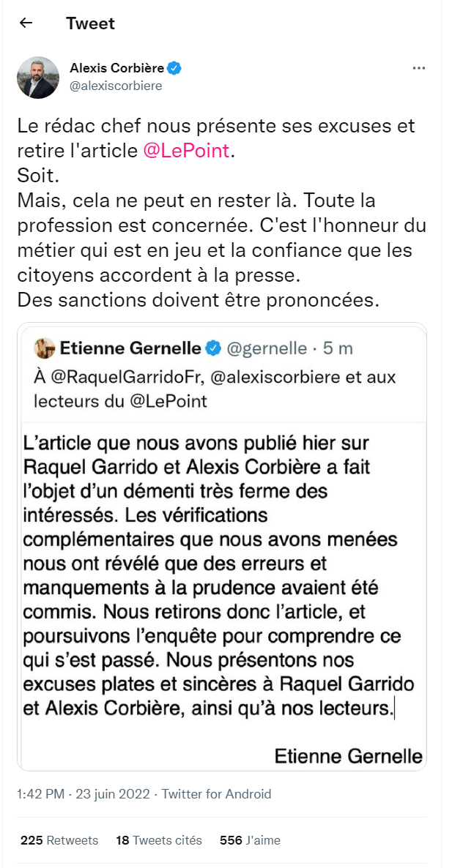Click the @alexiscorbiere handle under the name
463x868 pixels.
tap(116, 86)
